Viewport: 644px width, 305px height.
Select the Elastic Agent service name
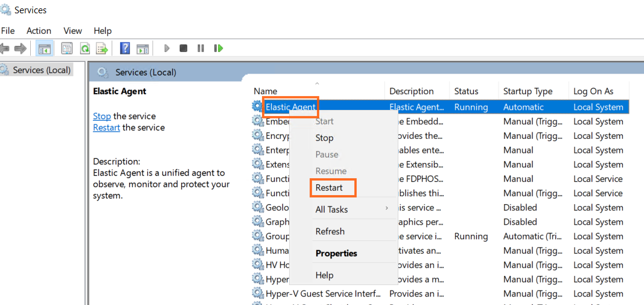pyautogui.click(x=291, y=107)
